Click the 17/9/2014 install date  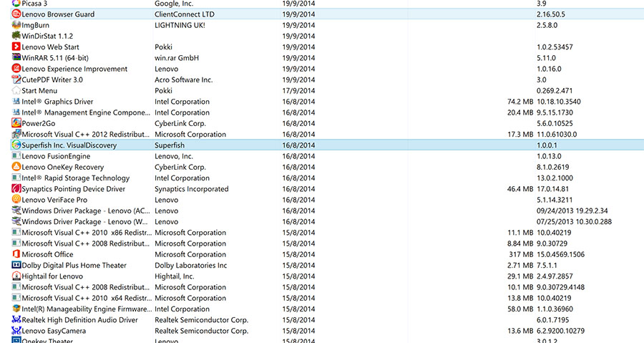tap(298, 90)
